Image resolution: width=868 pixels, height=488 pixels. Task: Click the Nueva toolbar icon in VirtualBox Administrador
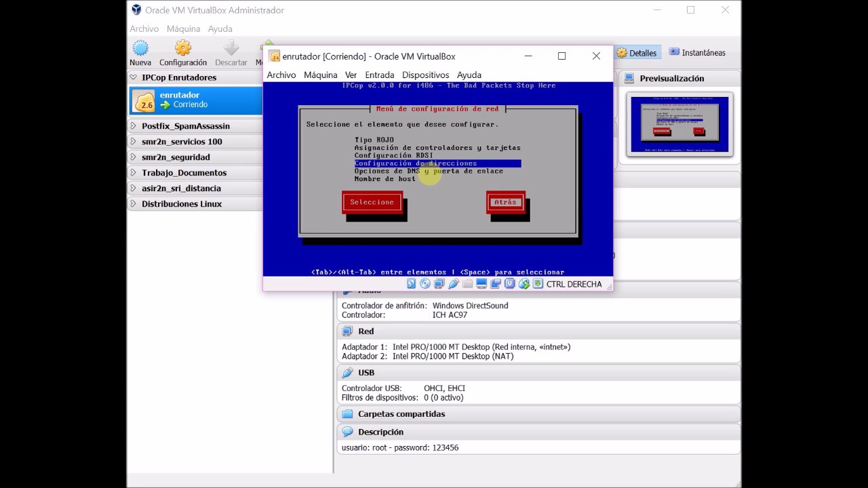coord(140,48)
